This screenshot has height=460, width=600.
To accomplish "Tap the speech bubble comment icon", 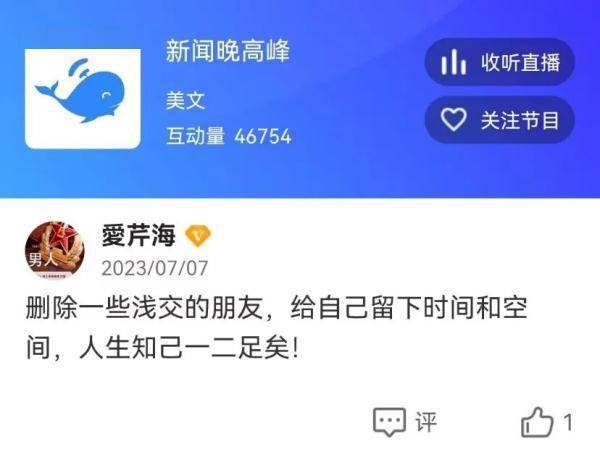I will 389,422.
